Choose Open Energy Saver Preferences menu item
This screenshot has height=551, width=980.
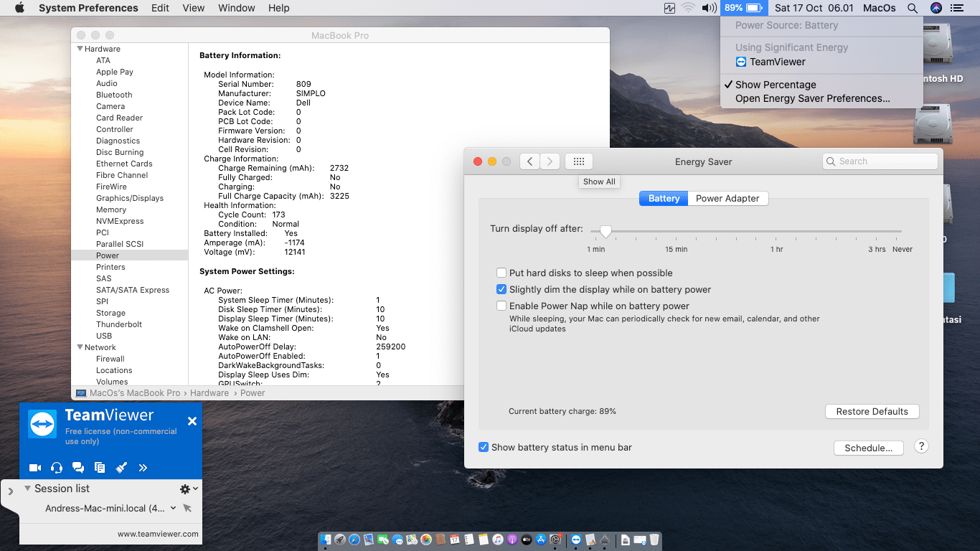pyautogui.click(x=812, y=99)
